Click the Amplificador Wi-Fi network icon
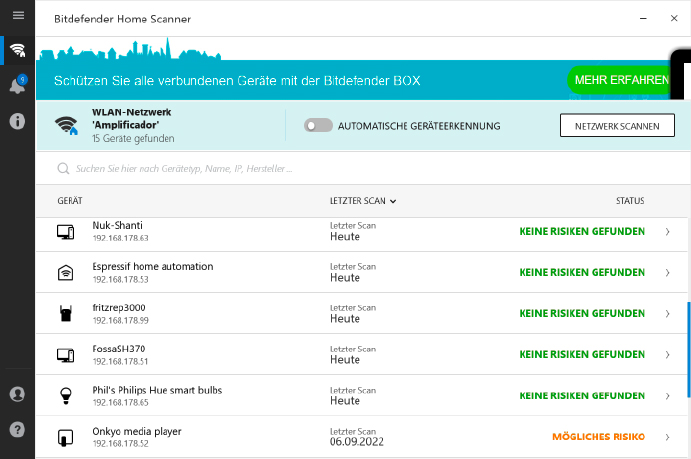The width and height of the screenshot is (691, 459). (66, 125)
